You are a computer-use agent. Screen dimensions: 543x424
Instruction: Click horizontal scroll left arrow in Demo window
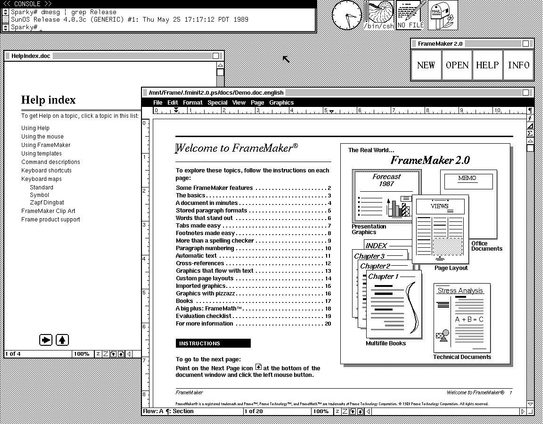(368, 412)
